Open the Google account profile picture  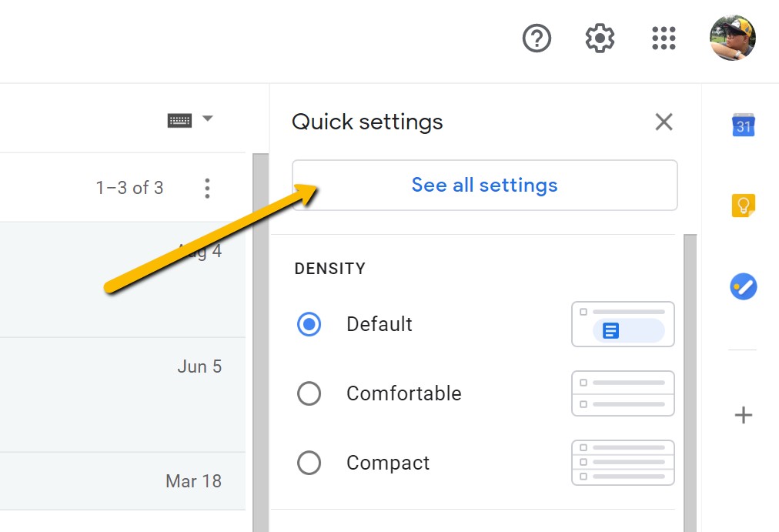tap(733, 38)
